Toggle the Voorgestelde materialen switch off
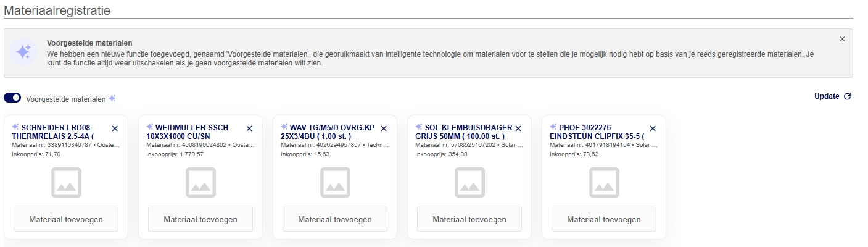Viewport: 868px width, 247px height. pyautogui.click(x=12, y=98)
